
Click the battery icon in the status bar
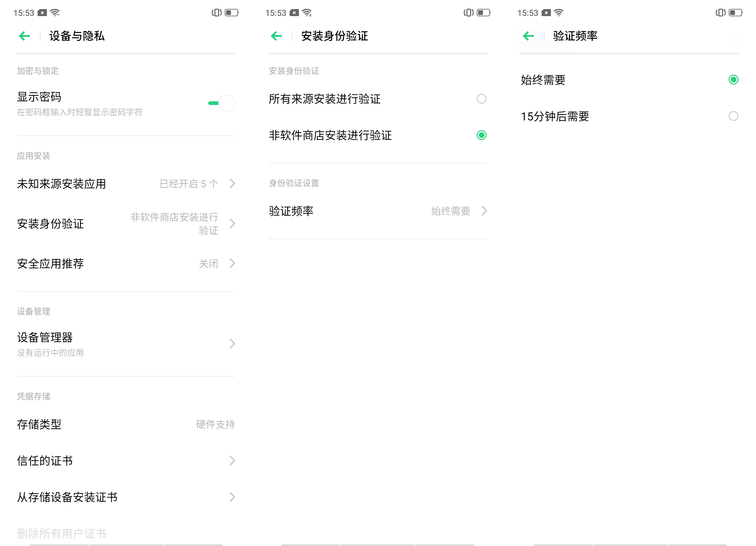(231, 12)
